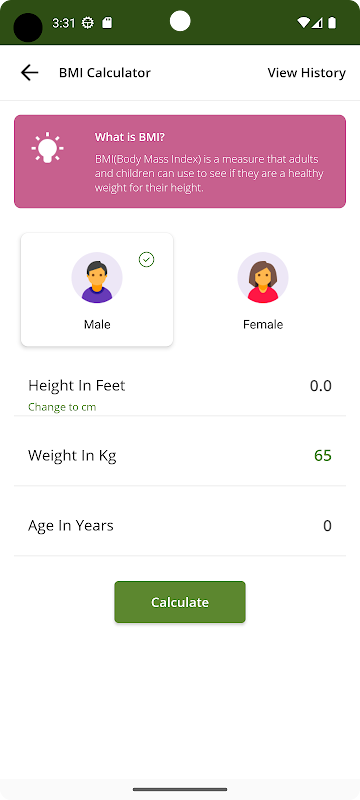The width and height of the screenshot is (360, 800).
Task: Tap the green checkmark on Male card
Action: [146, 260]
